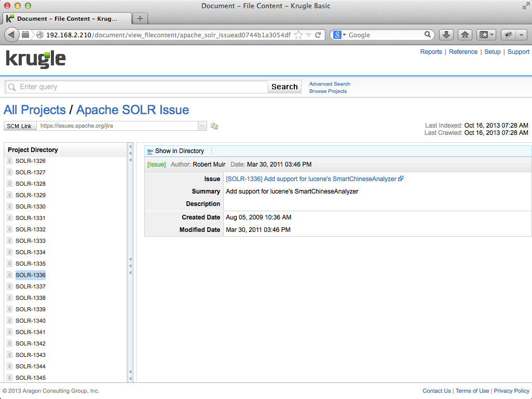Screen dimensions: 532x399
Task: Open the Privacy Policy footer link
Action: click(512, 391)
